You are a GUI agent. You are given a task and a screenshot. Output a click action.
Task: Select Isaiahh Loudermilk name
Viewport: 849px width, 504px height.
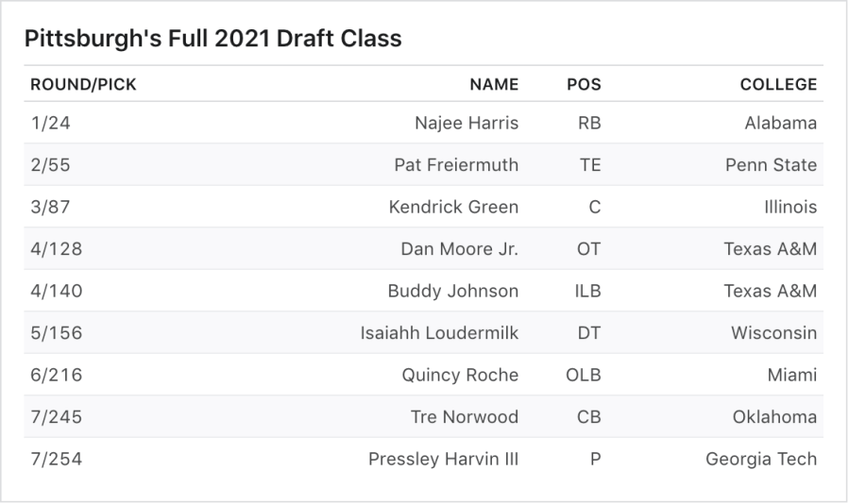point(439,333)
